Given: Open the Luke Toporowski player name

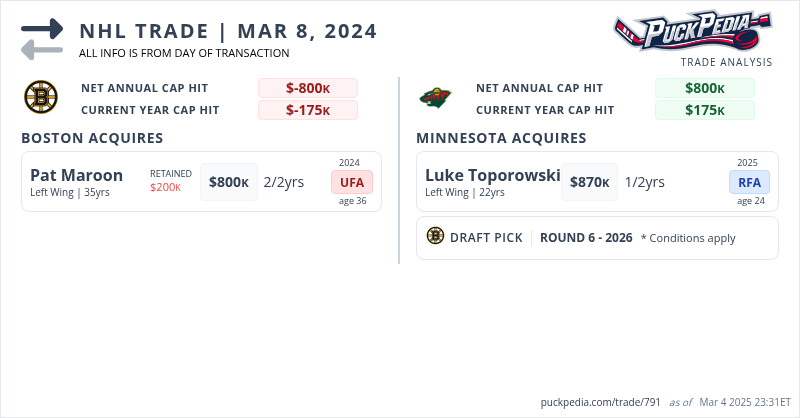Looking at the screenshot, I should (492, 175).
